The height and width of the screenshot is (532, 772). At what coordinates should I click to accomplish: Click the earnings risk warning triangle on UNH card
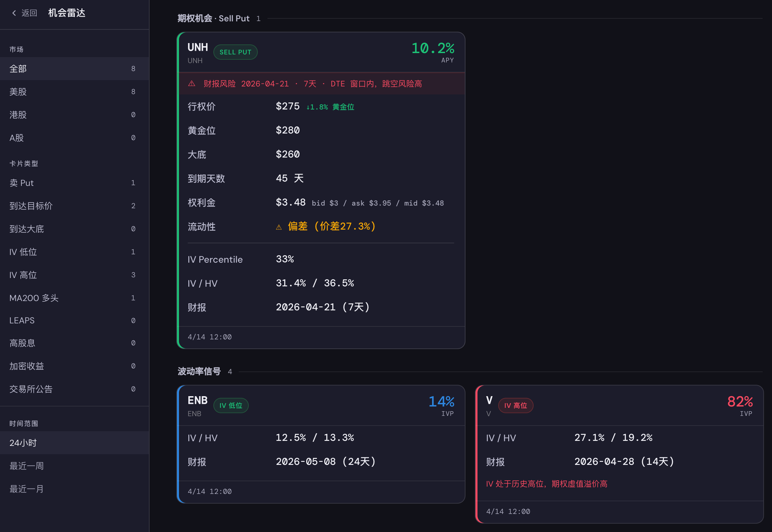pyautogui.click(x=192, y=83)
